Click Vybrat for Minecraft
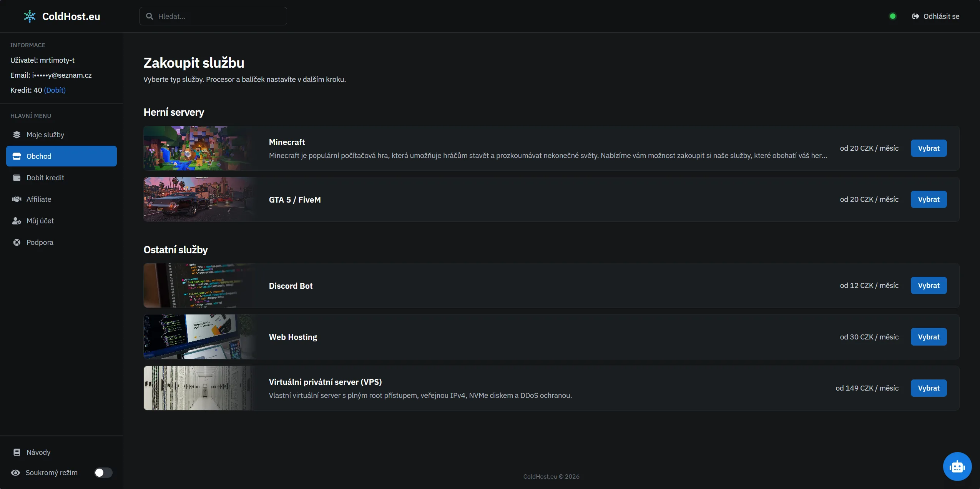980x489 pixels. [x=929, y=148]
